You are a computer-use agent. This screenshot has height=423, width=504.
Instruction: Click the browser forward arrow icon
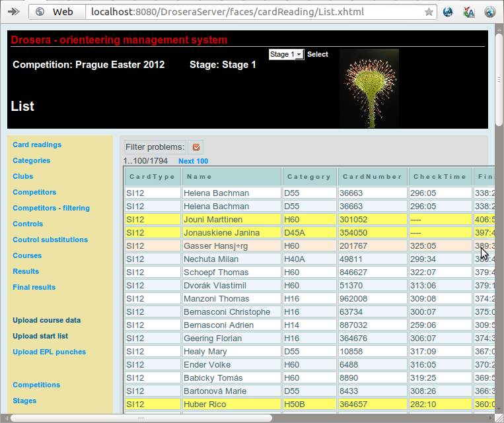click(13, 12)
